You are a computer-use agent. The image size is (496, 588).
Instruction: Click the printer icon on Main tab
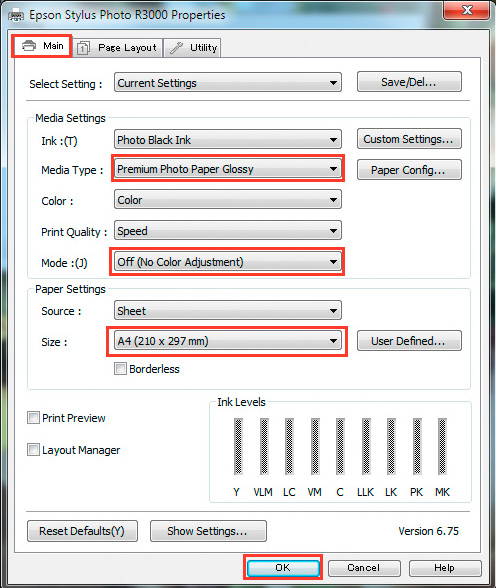click(x=29, y=46)
